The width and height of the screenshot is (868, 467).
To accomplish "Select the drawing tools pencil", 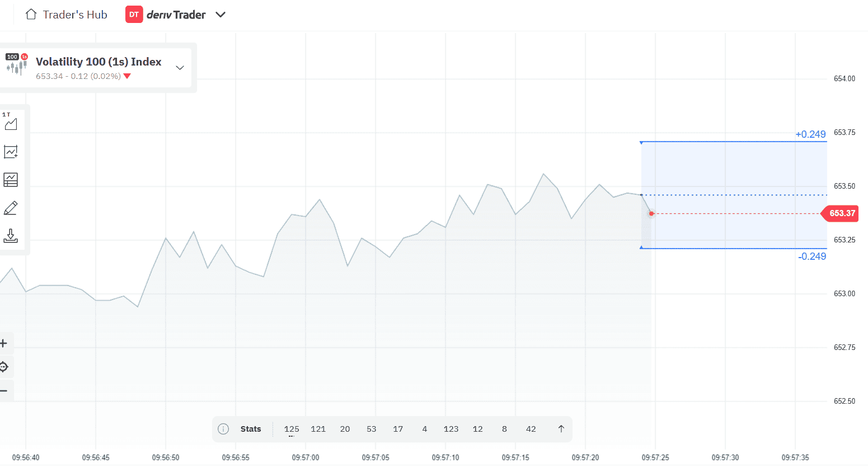I will [x=11, y=208].
